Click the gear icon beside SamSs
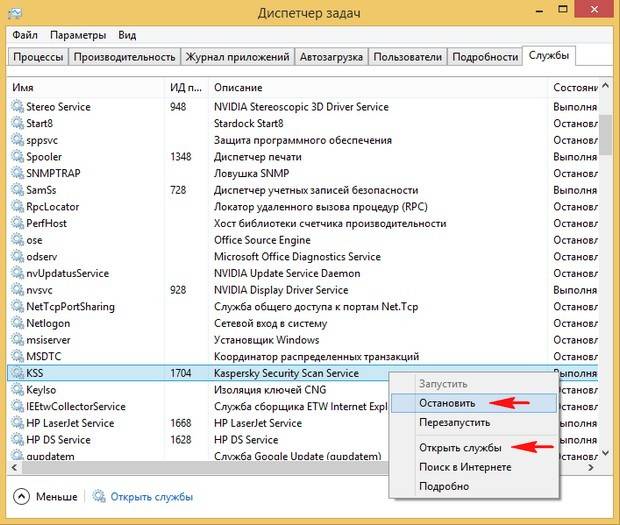The image size is (620, 525). point(17,190)
